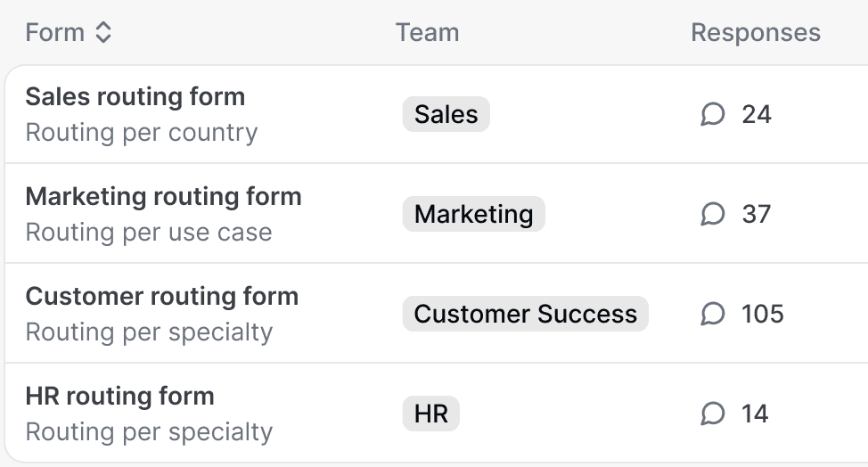Select the Marketing team badge
This screenshot has width=868, height=467.
point(473,214)
